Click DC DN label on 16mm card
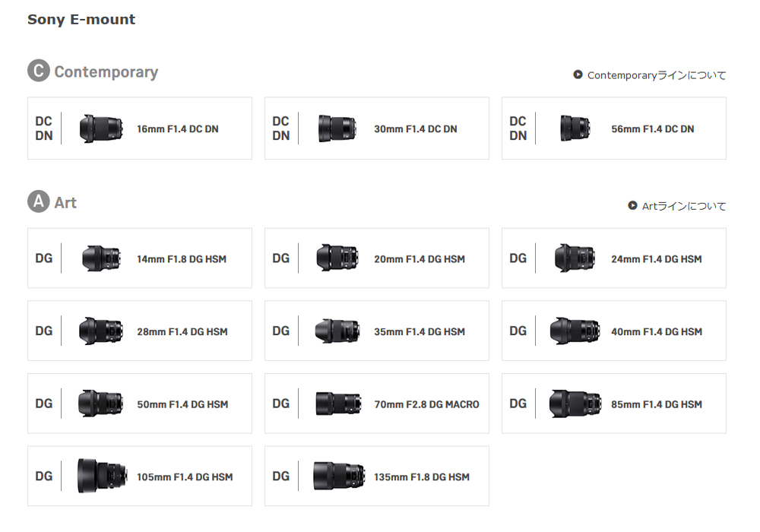This screenshot has height=532, width=760. (43, 128)
